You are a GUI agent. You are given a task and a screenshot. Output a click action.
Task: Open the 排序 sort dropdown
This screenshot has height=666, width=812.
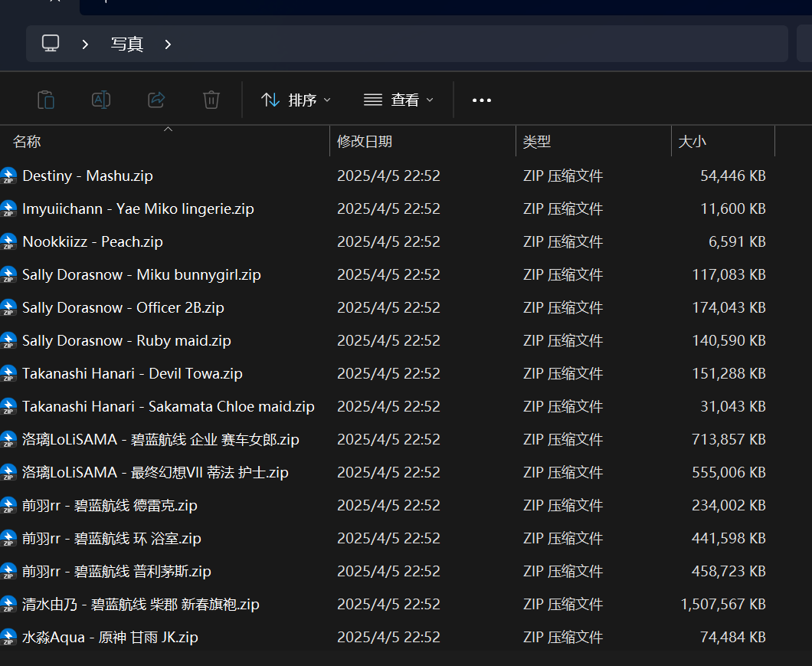pyautogui.click(x=296, y=100)
